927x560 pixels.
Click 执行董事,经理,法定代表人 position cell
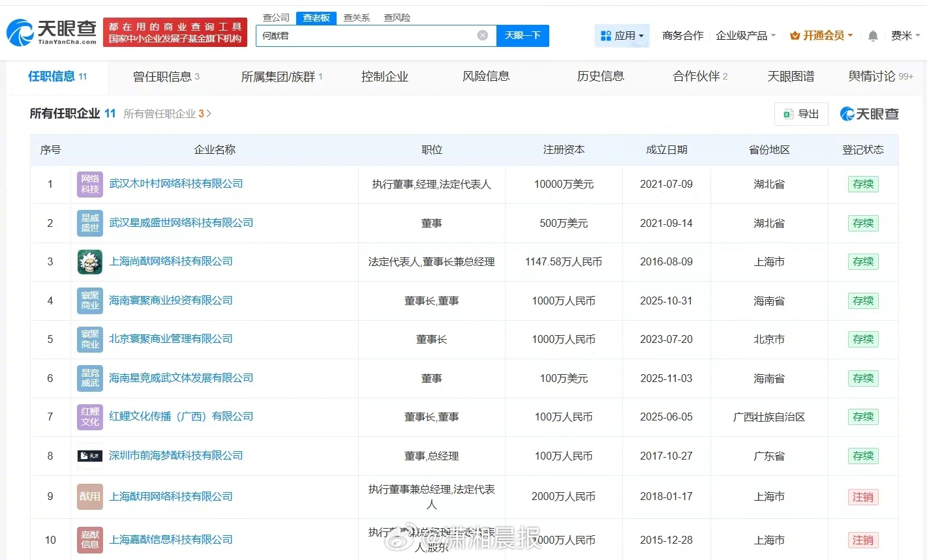[432, 184]
